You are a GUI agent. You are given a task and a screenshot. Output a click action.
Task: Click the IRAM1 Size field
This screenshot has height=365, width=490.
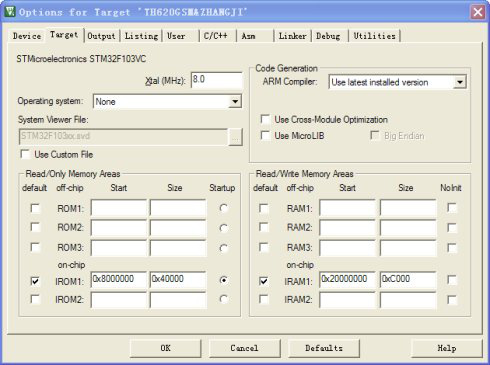point(408,279)
